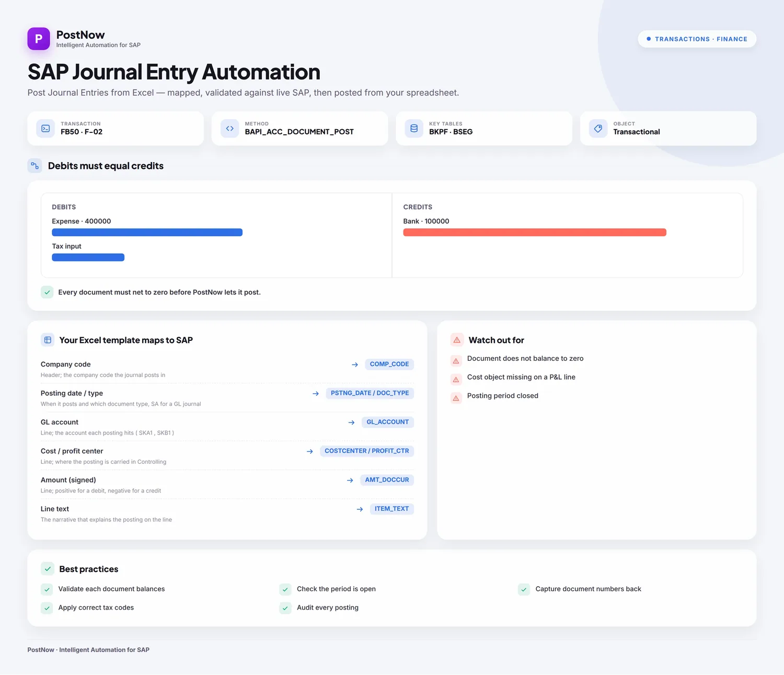Click the red Bank · 100000 credit bar

tap(535, 233)
